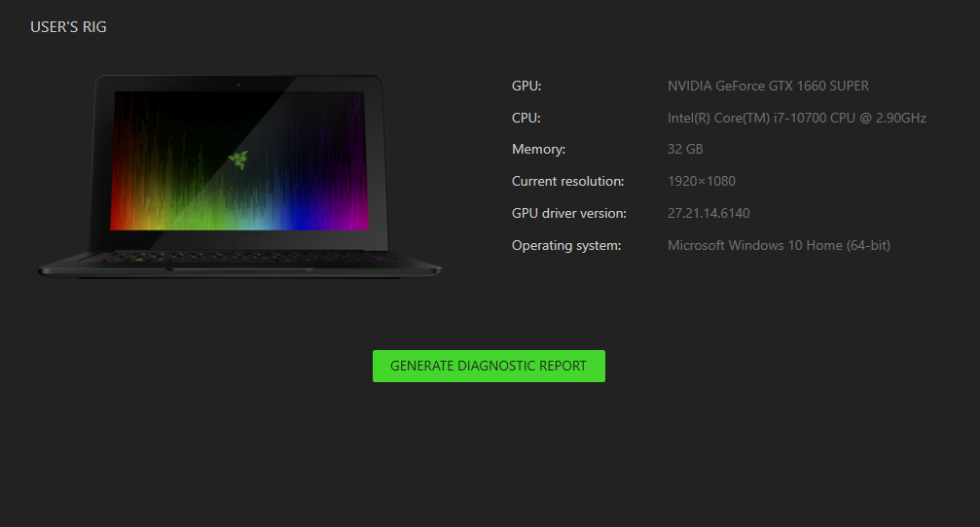Screen dimensions: 980x527
Task: Click the GPU driver version label
Action: point(568,214)
